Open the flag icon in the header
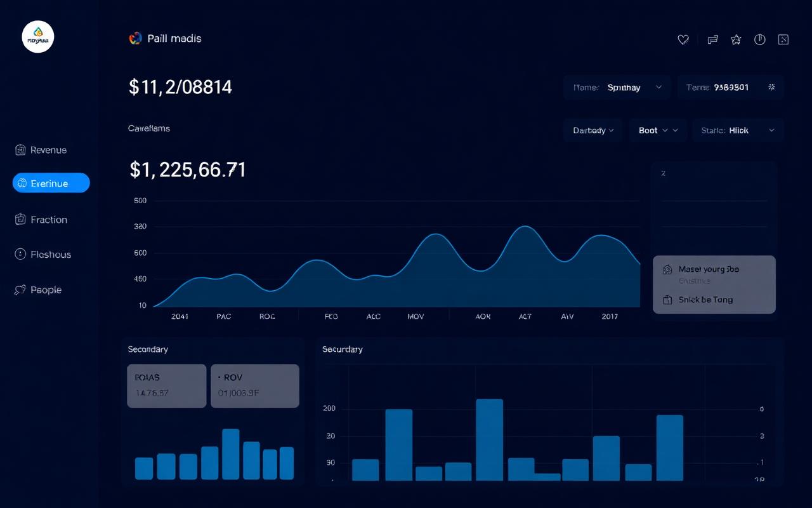 712,39
